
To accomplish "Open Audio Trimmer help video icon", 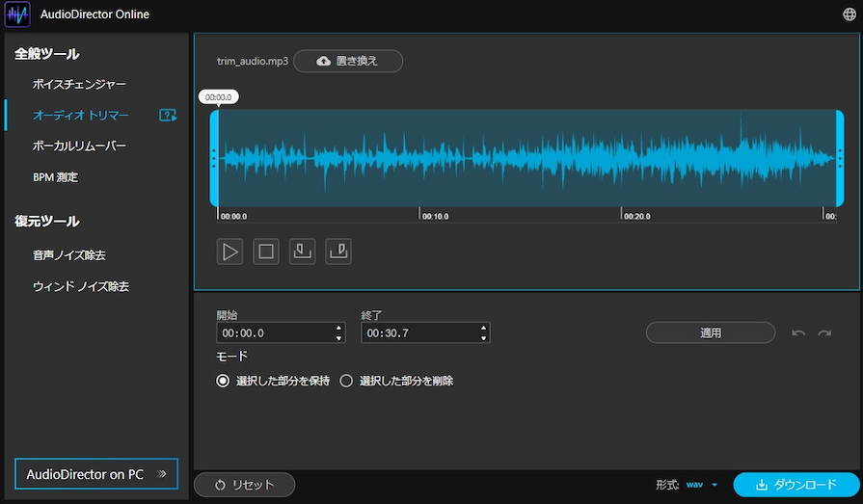I will click(168, 115).
